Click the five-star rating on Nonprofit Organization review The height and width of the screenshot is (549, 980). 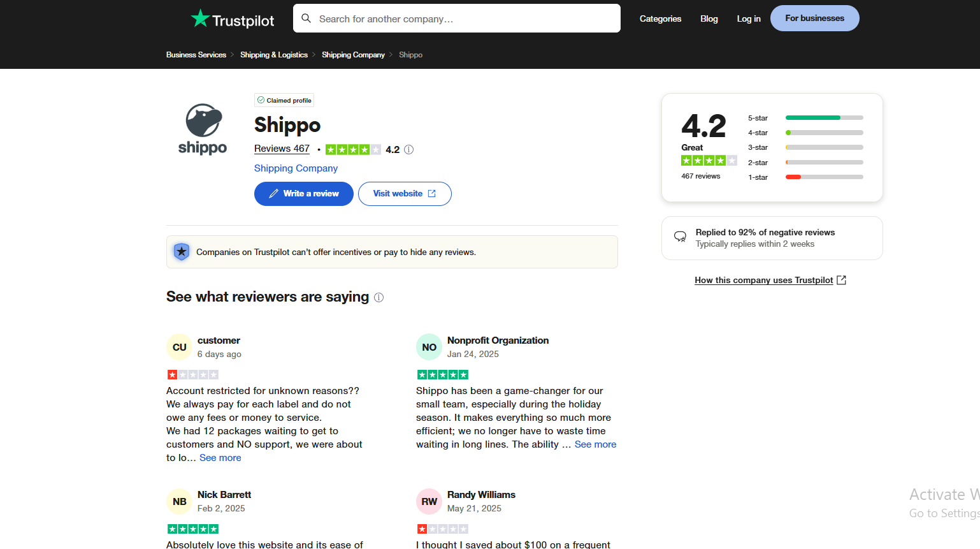point(443,375)
